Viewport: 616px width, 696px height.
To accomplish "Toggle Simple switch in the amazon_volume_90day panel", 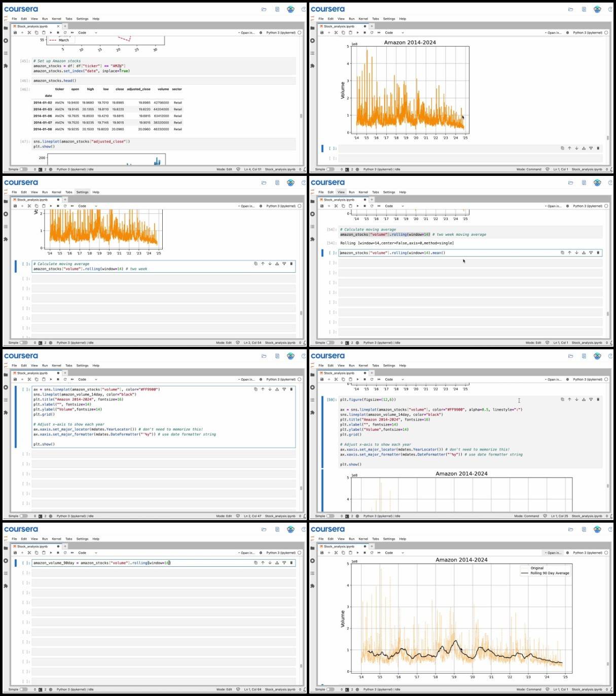I will (24, 689).
